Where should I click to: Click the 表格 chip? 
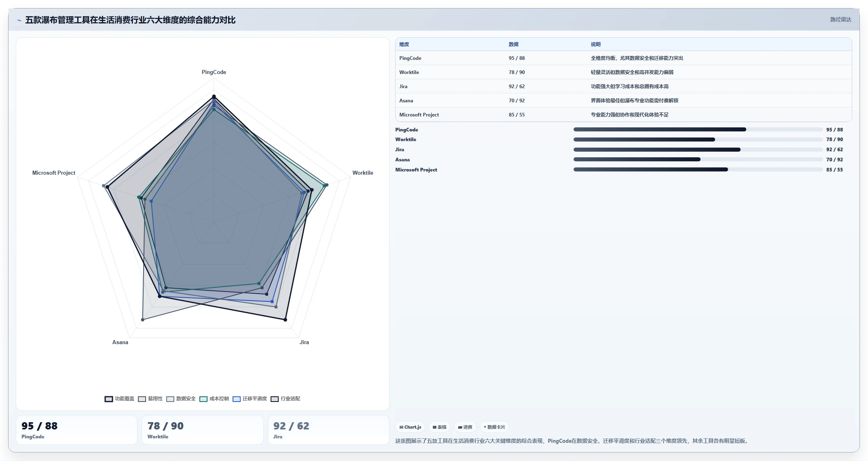439,427
